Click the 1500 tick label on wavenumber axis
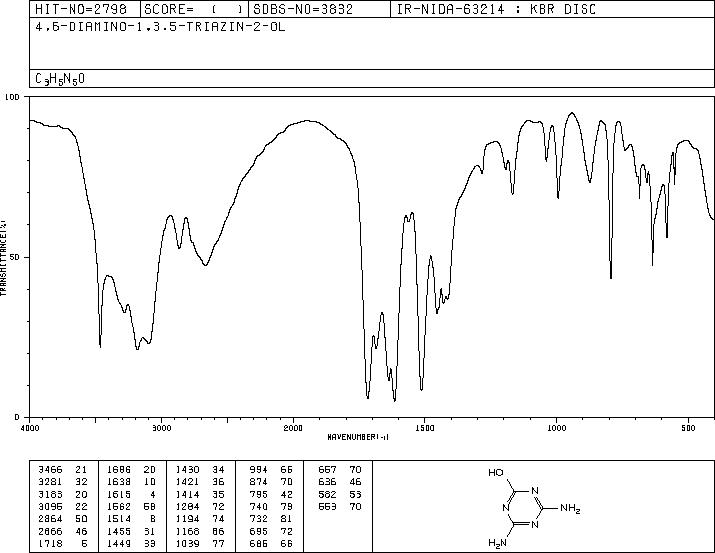 (x=425, y=428)
